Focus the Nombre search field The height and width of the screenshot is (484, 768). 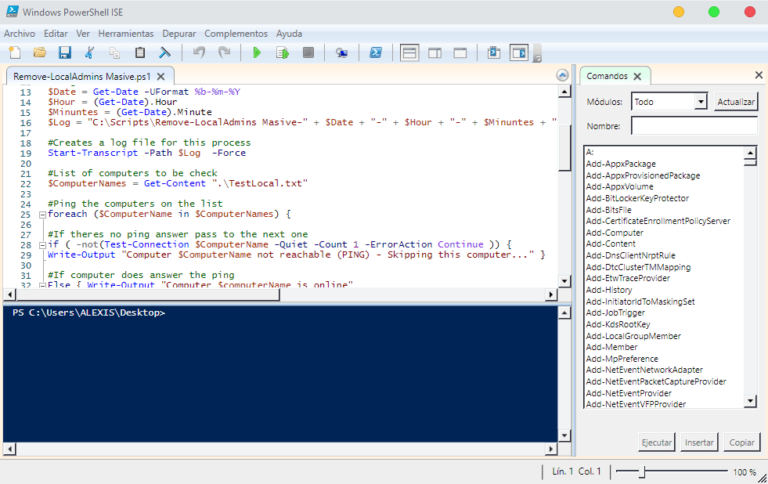694,126
